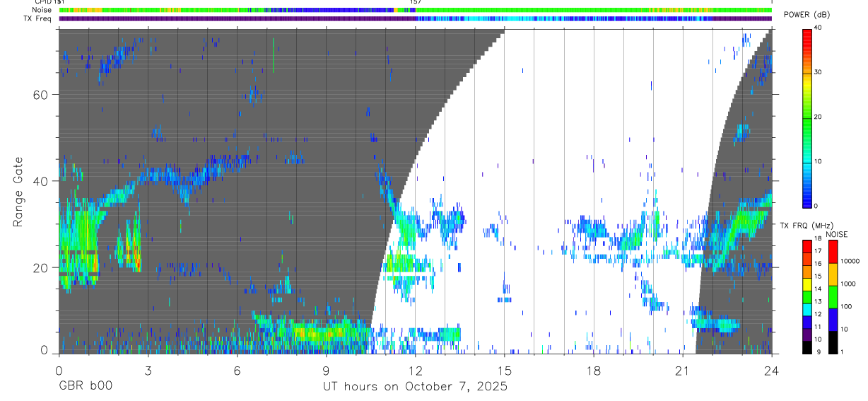Click the NOISE legend title at right
Image resolution: width=868 pixels, height=401 pixels.
click(x=837, y=234)
